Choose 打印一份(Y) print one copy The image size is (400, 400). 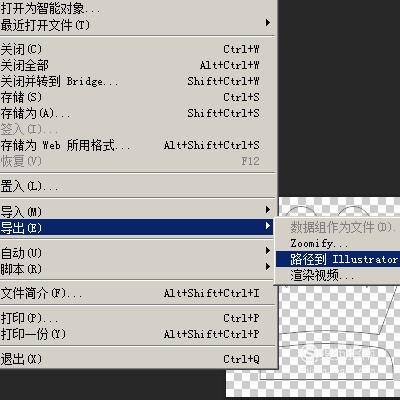tap(137, 334)
